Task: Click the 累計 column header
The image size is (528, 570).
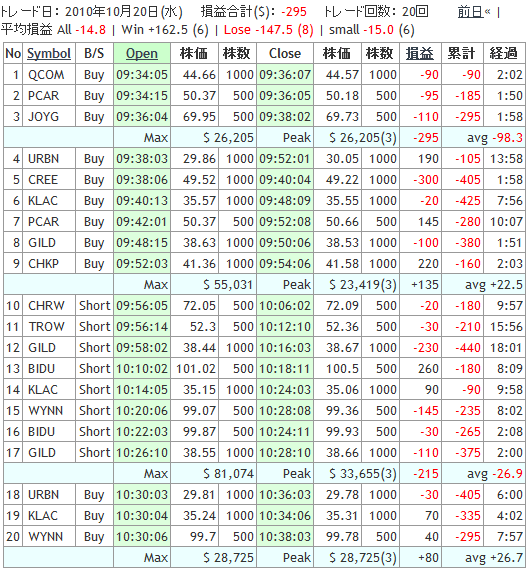Action: click(462, 53)
